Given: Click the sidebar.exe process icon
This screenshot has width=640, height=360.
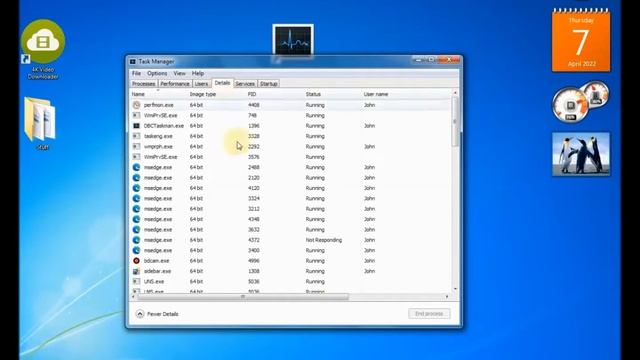Looking at the screenshot, I should pyautogui.click(x=136, y=271).
